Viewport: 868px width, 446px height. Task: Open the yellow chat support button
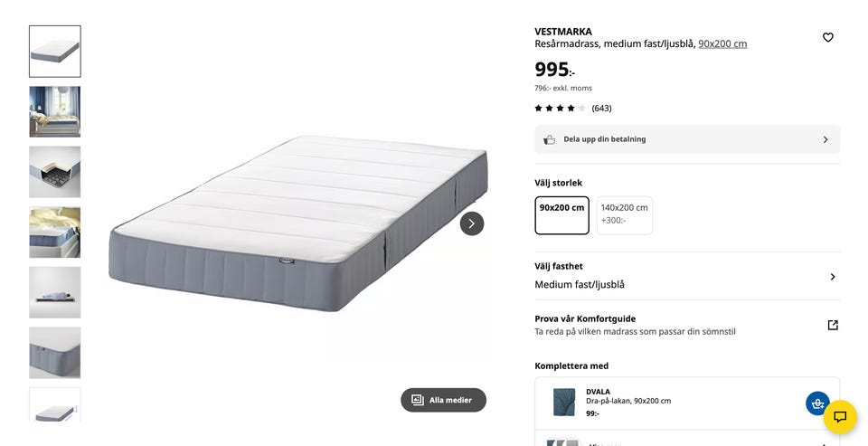point(839,417)
